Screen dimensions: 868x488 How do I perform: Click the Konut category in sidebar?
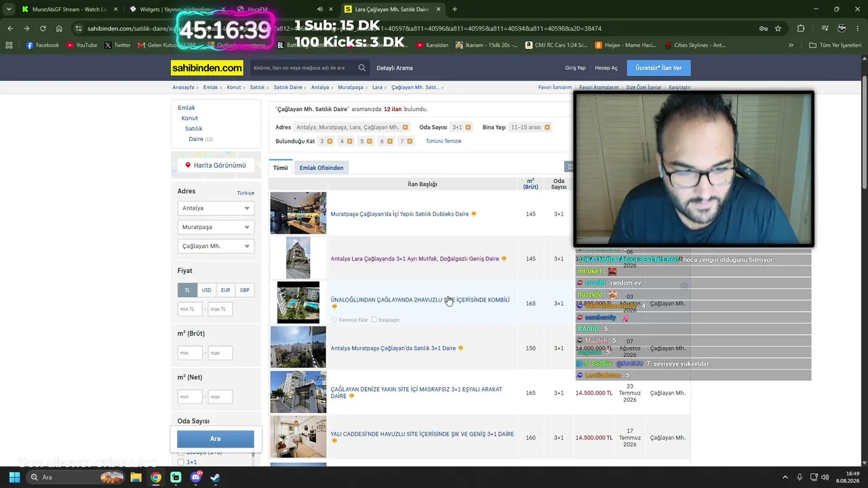(x=189, y=118)
